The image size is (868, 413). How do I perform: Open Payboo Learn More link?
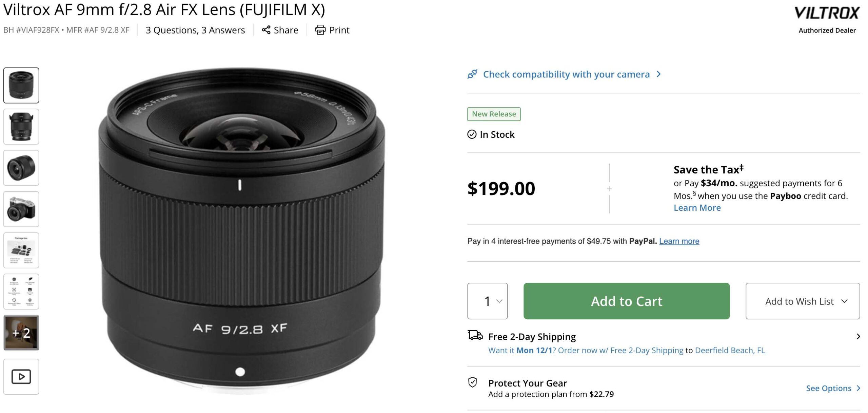coord(697,208)
